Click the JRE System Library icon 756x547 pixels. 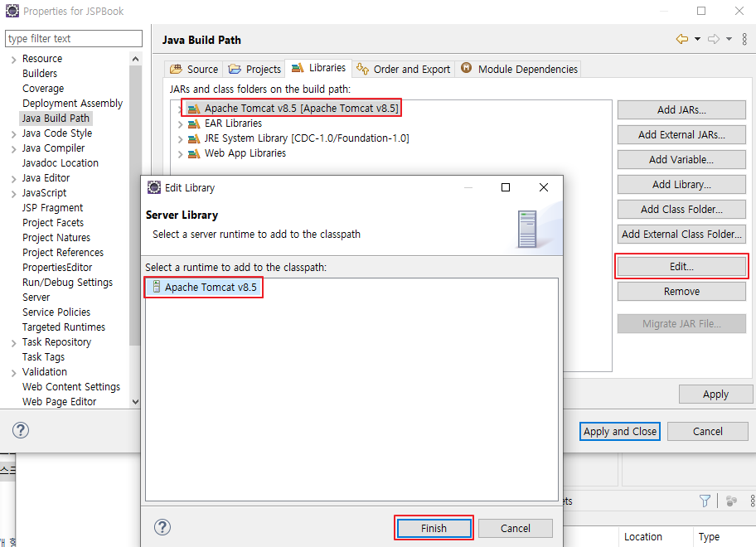pyautogui.click(x=194, y=138)
